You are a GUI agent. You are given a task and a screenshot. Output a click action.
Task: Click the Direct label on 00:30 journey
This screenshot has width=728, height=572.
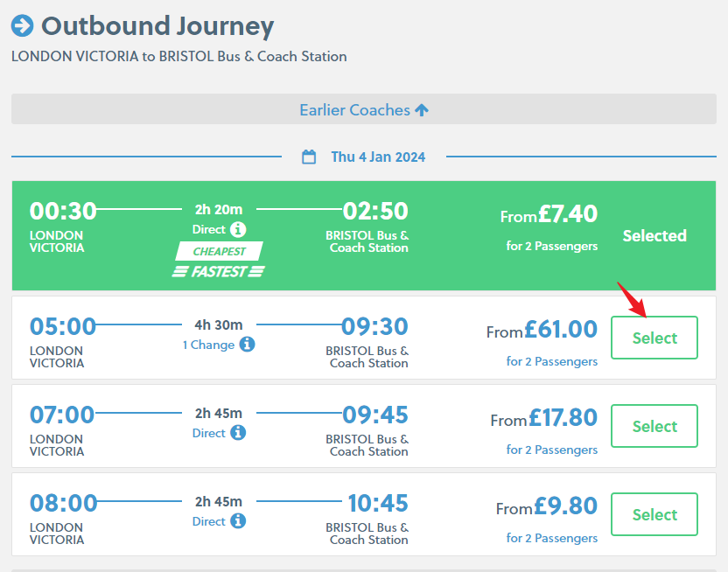pyautogui.click(x=209, y=230)
